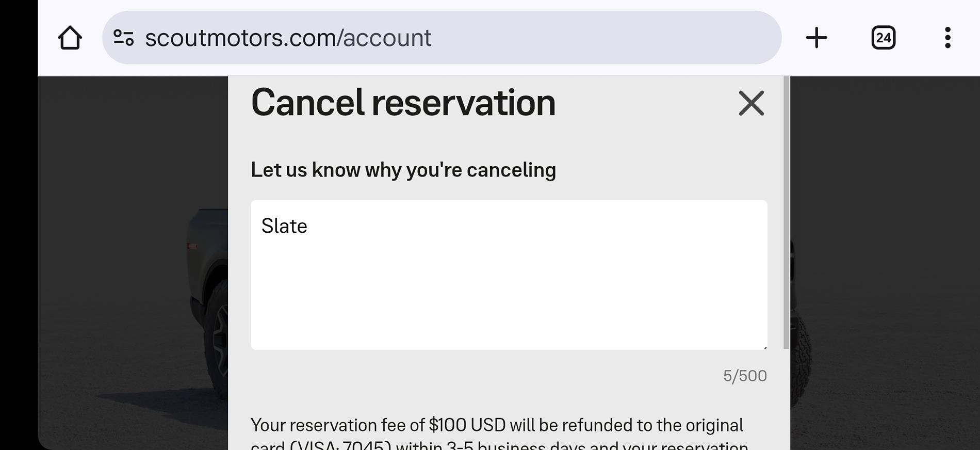Tap the browser Home icon
Image resolution: width=980 pixels, height=450 pixels.
[x=70, y=38]
